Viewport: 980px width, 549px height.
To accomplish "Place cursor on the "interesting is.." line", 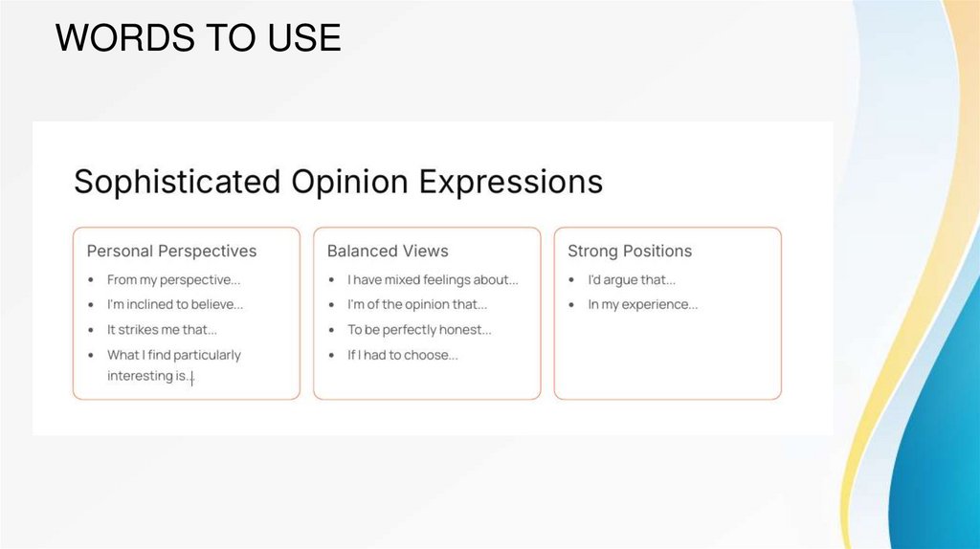I will coord(148,377).
